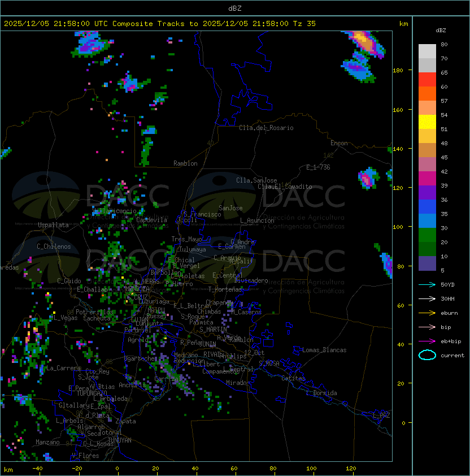Click the 'V_Flores' map label
The height and width of the screenshot is (476, 470).
[x=85, y=456]
